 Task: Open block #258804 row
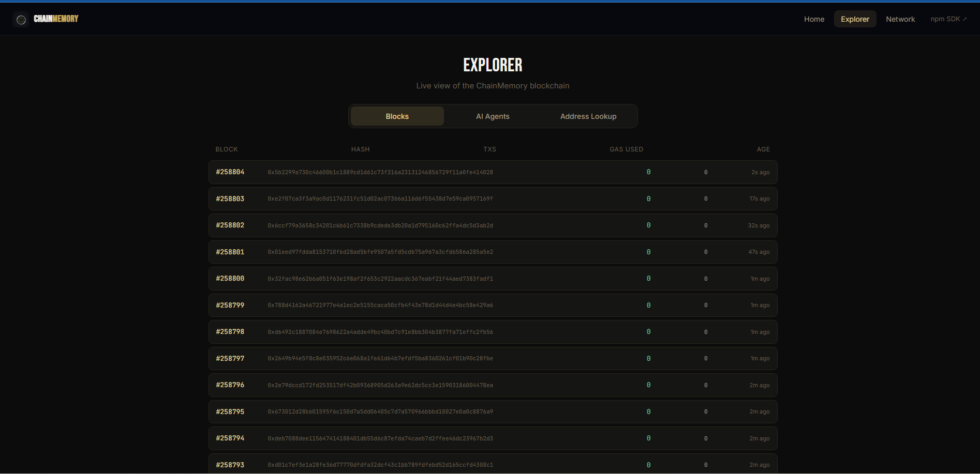click(x=493, y=172)
